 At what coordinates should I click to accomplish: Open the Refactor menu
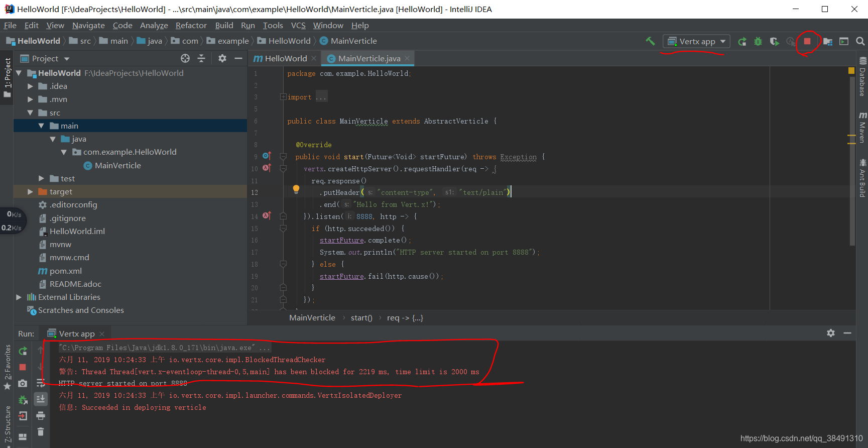191,25
